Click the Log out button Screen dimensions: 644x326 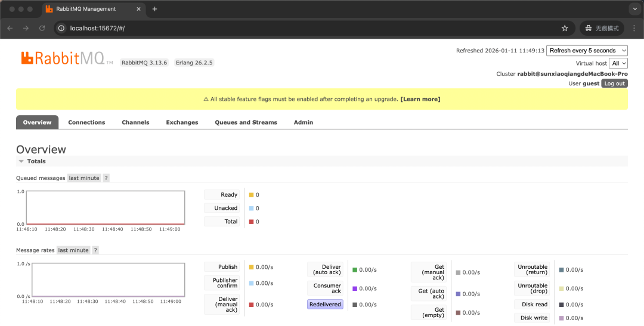pyautogui.click(x=614, y=83)
